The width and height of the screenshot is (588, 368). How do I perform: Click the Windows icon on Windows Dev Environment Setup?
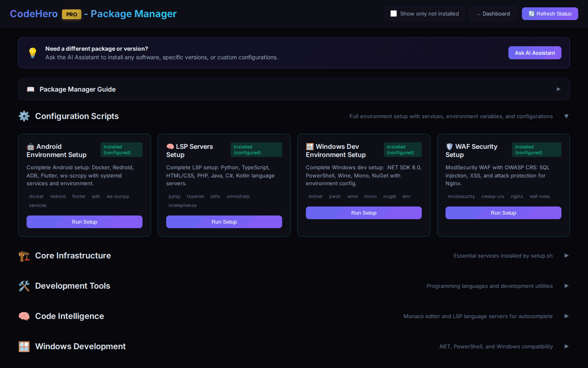309,146
